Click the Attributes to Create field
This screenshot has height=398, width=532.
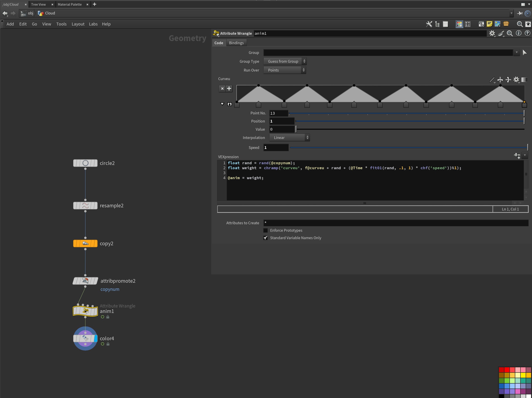(x=396, y=223)
